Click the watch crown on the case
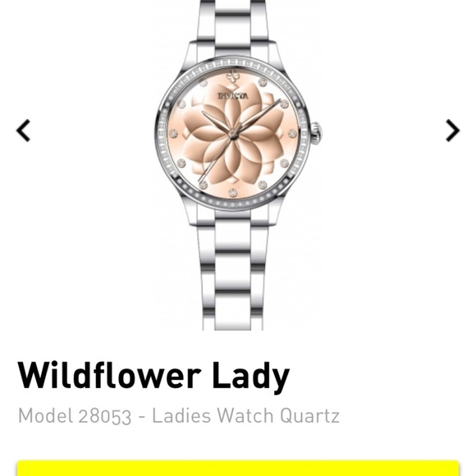 316,133
